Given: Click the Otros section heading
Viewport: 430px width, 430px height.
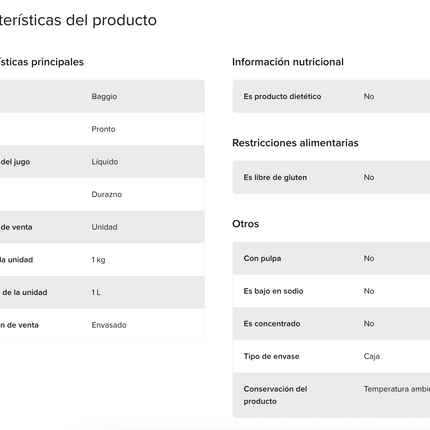Looking at the screenshot, I should [x=246, y=224].
